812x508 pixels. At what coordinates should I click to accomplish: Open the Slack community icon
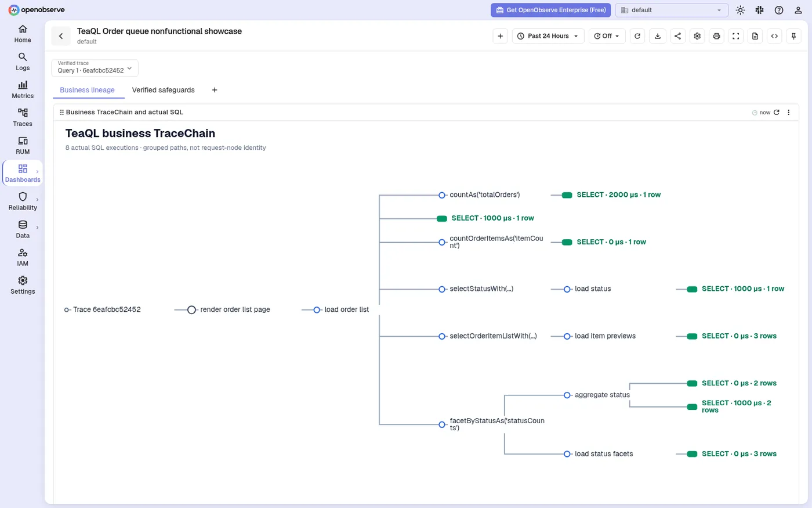pos(760,10)
